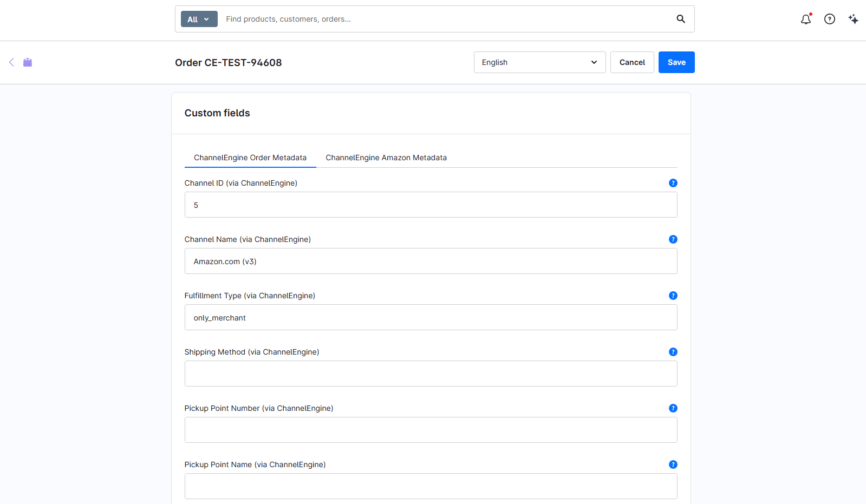Click the empty Pickup Point Number field
This screenshot has height=504, width=866.
click(x=431, y=430)
